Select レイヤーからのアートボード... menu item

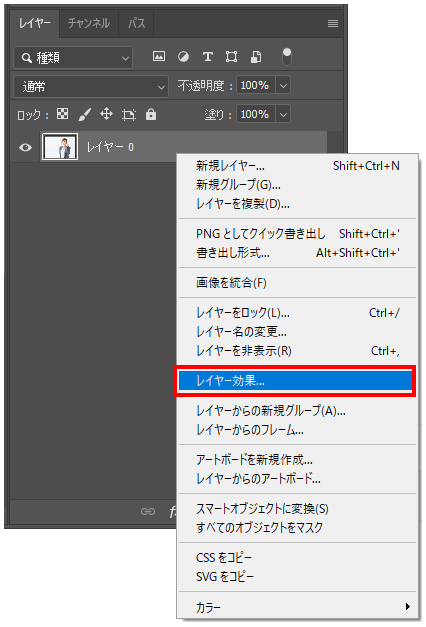[297, 479]
